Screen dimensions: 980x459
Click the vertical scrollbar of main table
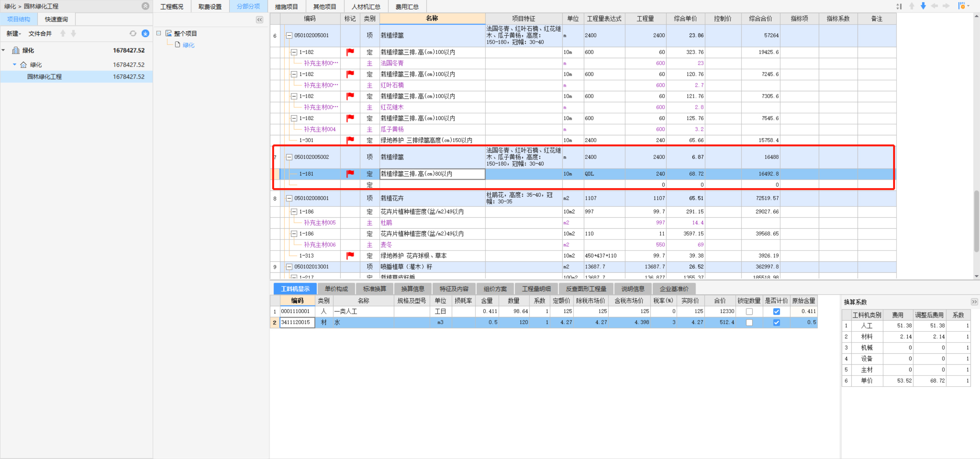click(977, 221)
